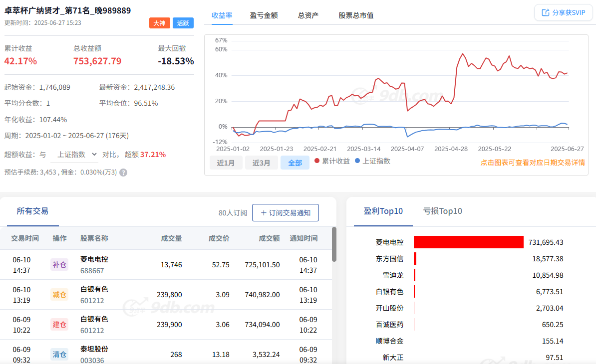
Task: Click the 最新资金 2,417,248.36 text
Action: (137, 87)
